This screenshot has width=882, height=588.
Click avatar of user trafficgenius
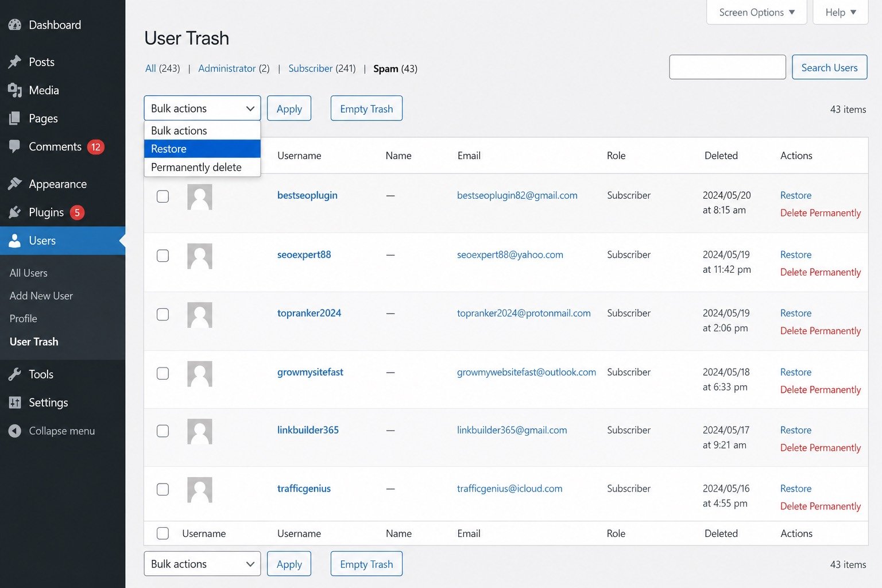point(200,490)
